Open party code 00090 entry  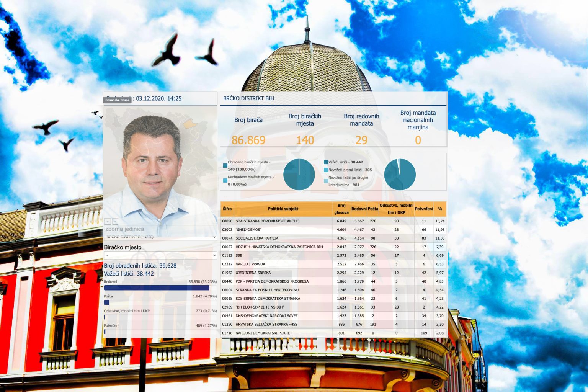pos(227,221)
